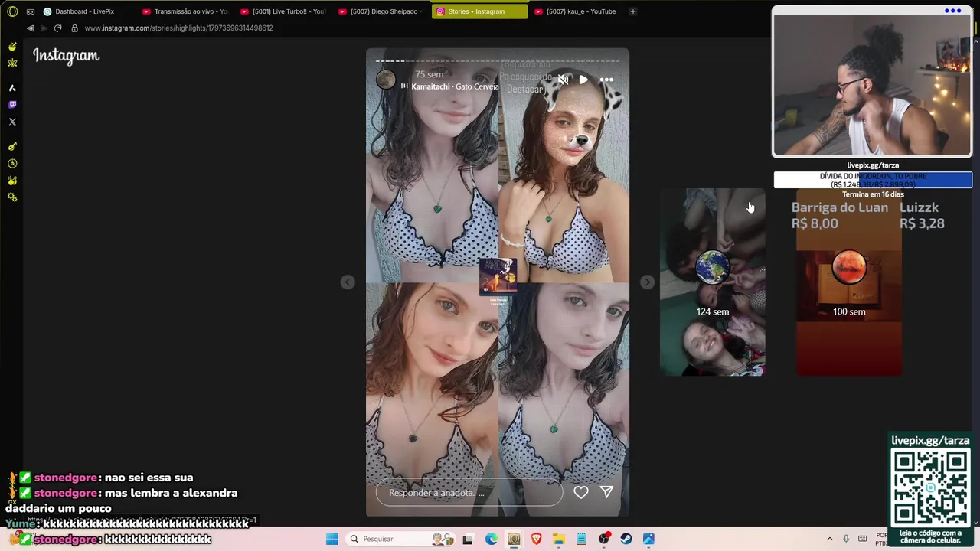Click the donation goal progress bar
Screen dimensions: 980x551
click(x=873, y=180)
